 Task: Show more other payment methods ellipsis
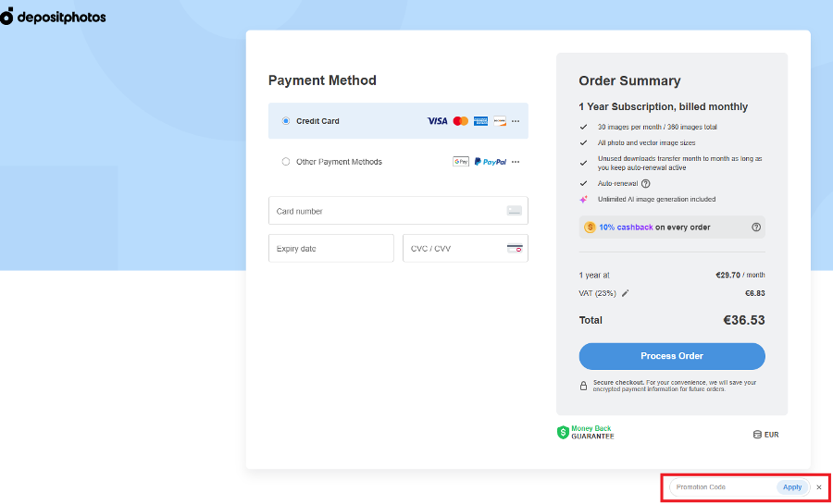click(x=516, y=162)
